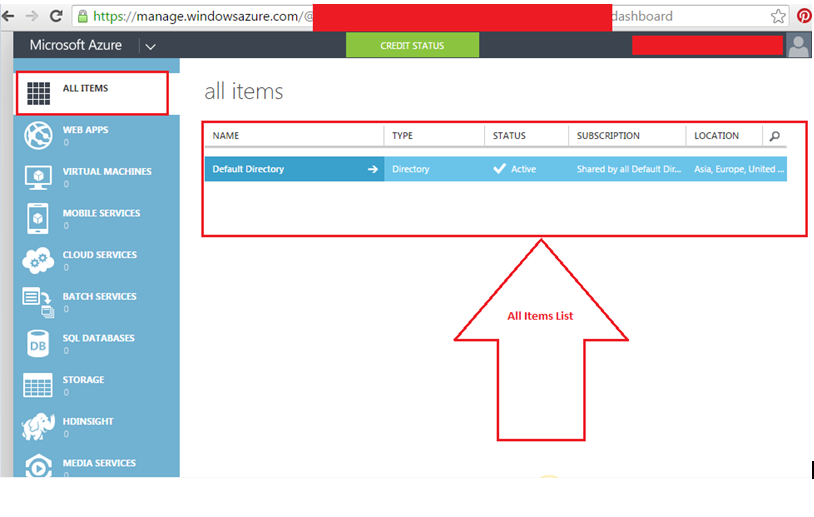The height and width of the screenshot is (517, 814).
Task: Click the 'Shared by all Default Dir...' cell
Action: pyautogui.click(x=629, y=169)
